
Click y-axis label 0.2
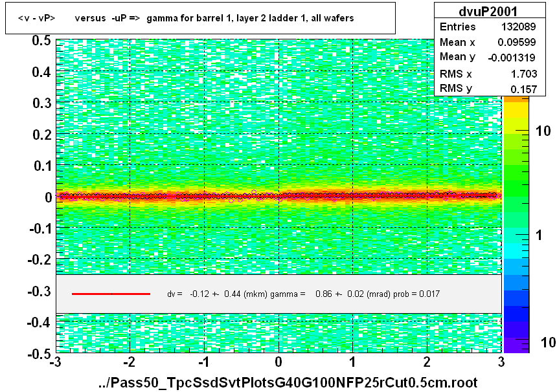41,135
